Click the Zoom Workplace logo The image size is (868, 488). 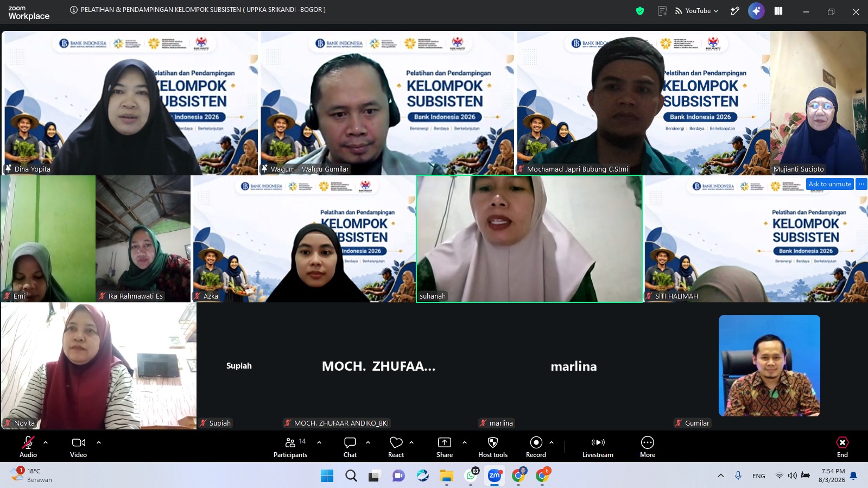(x=29, y=12)
